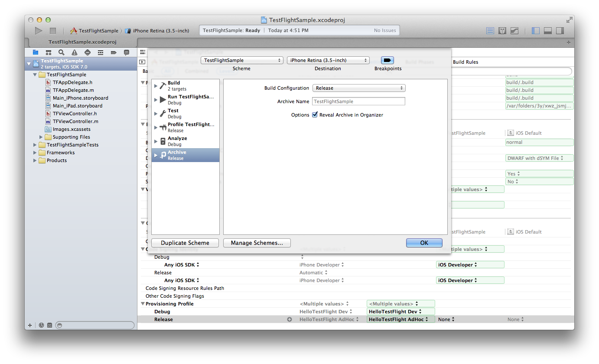This screenshot has height=364, width=599.
Task: Toggle Reveal Archive in Organizer checkbox
Action: pyautogui.click(x=315, y=115)
